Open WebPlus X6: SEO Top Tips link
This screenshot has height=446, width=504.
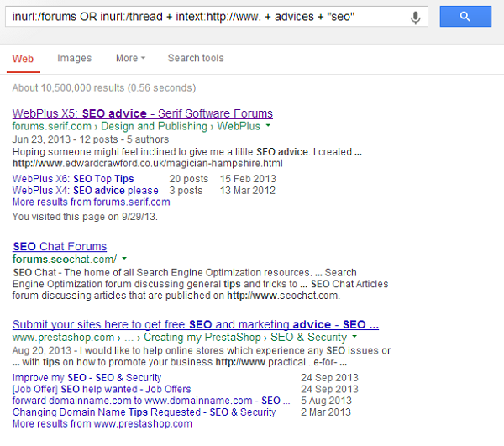point(73,179)
